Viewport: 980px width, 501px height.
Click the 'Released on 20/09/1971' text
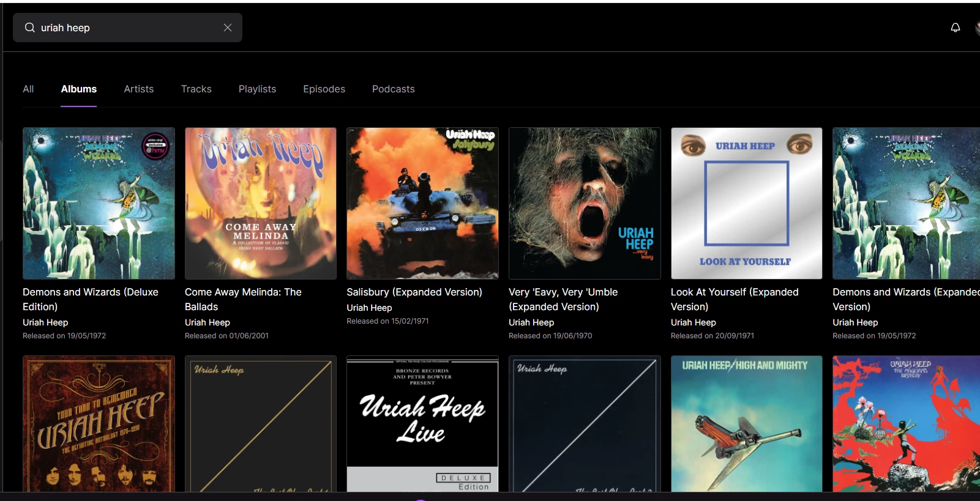point(713,336)
